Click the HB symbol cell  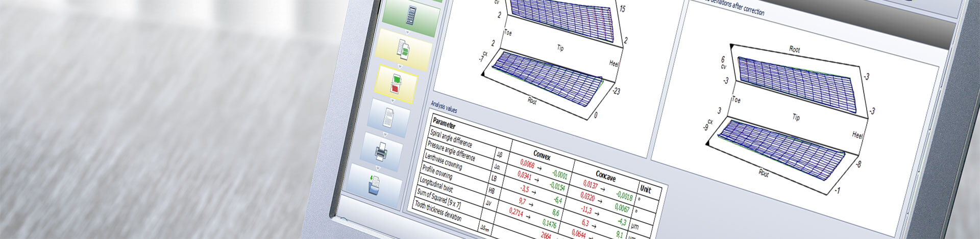point(492,190)
